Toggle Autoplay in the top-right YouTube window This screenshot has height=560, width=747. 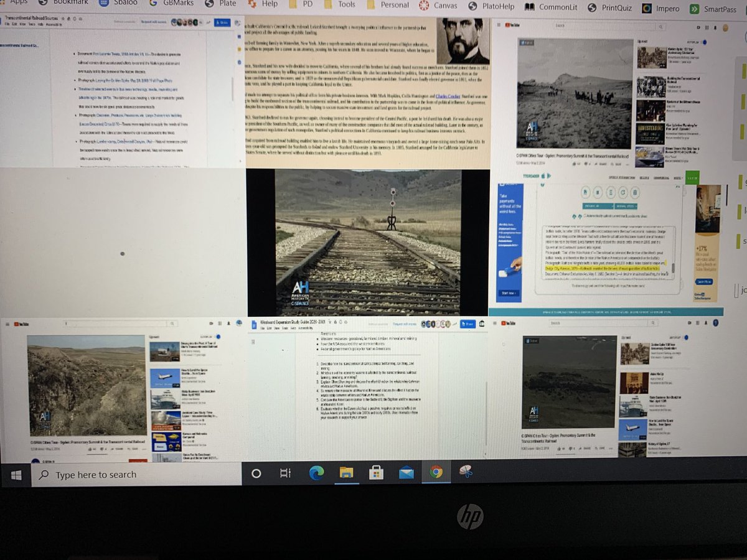pyautogui.click(x=705, y=42)
